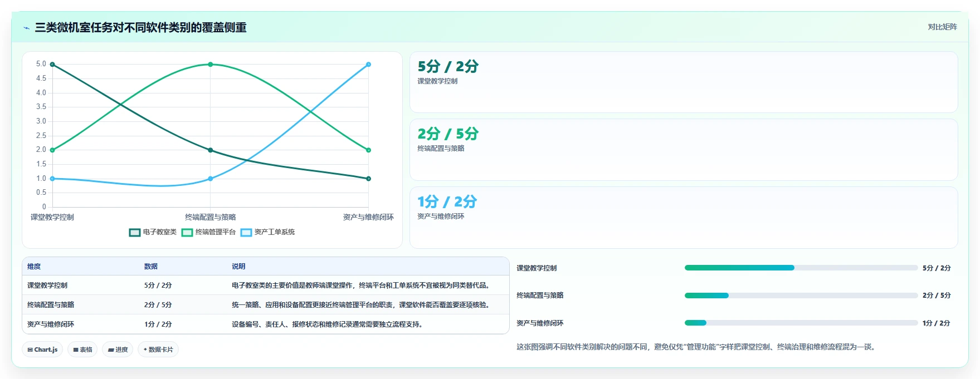Click the description starting 设备编号、责任人
980x379 pixels.
tap(327, 324)
